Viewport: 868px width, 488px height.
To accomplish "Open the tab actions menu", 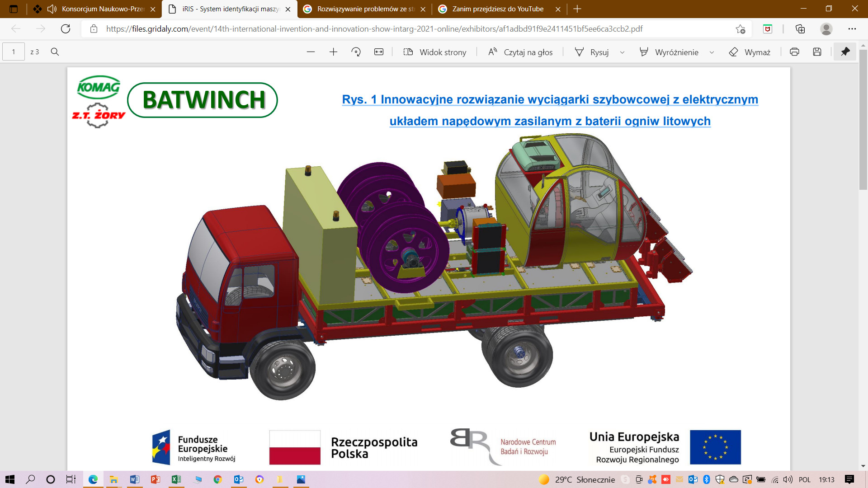I will tap(14, 9).
